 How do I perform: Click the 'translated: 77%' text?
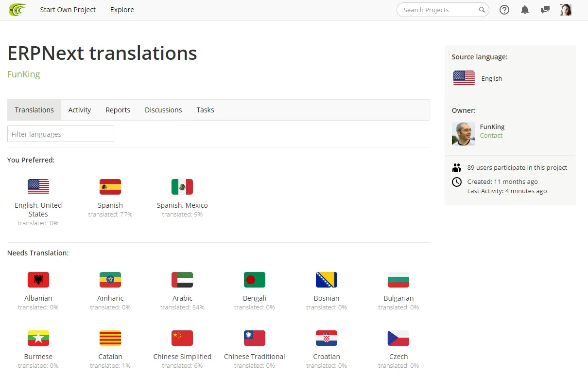coord(110,215)
